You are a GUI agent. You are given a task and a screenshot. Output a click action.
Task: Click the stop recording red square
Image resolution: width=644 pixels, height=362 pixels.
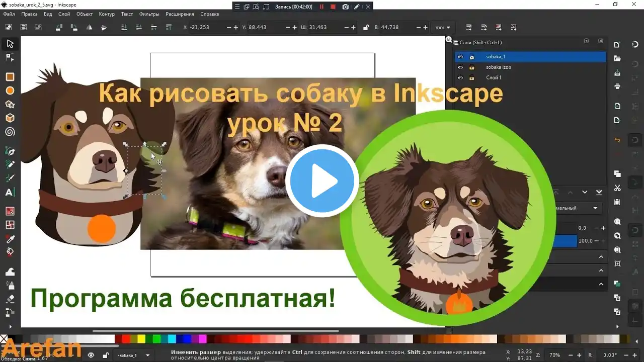(x=333, y=7)
